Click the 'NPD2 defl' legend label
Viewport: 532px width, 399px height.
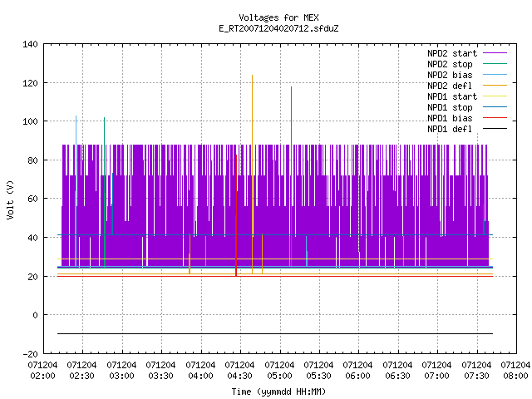[x=450, y=86]
